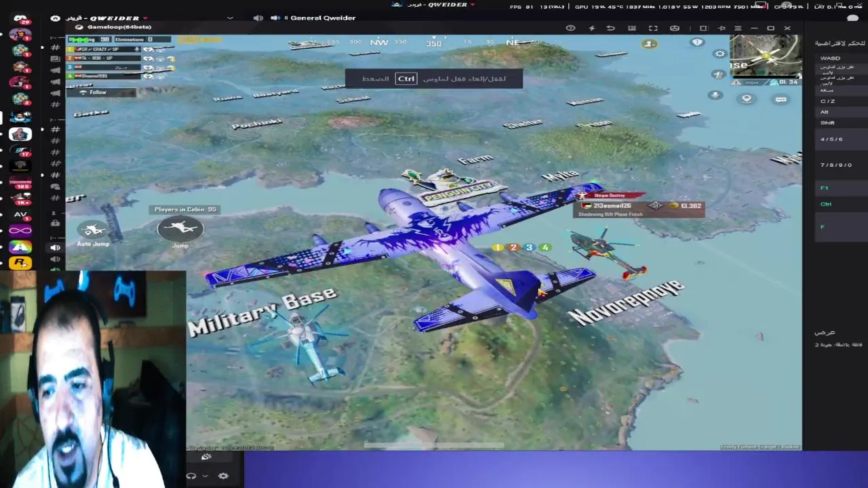Open Gameloop hamburger menu icon
The width and height of the screenshot is (868, 488).
(x=737, y=28)
